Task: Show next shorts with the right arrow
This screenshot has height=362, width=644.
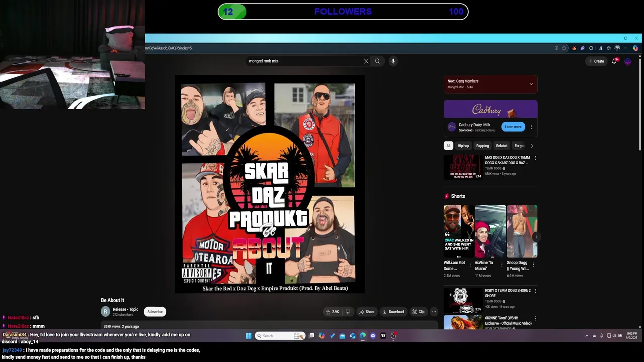Action: coord(536,237)
